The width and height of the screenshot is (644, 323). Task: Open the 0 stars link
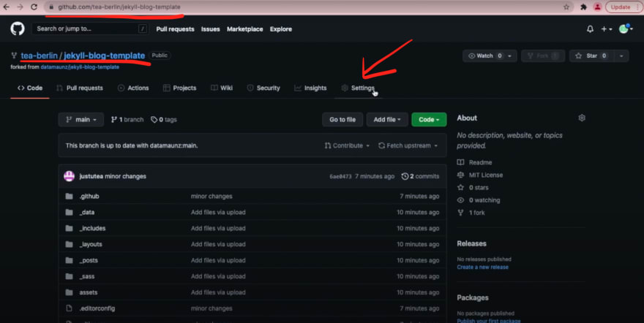point(473,188)
